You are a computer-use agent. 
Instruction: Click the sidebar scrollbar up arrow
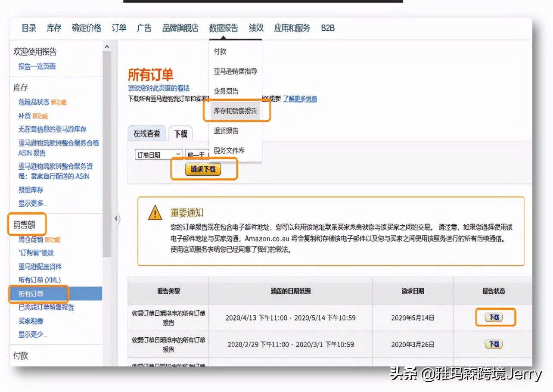pos(106,46)
